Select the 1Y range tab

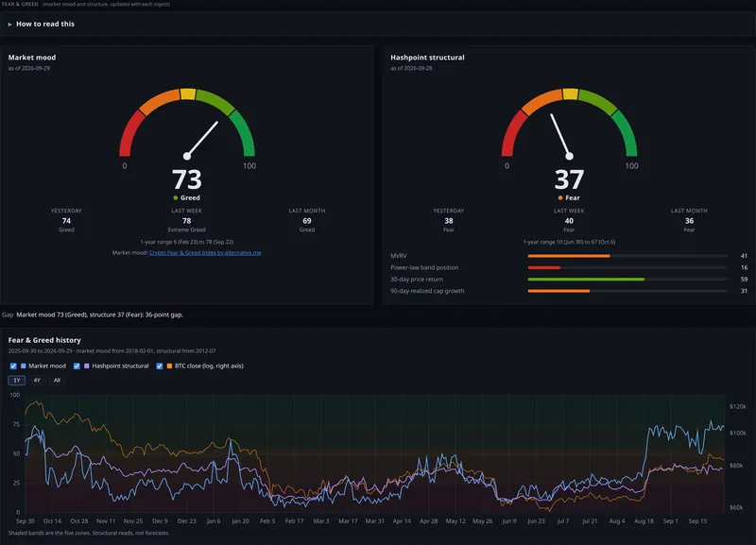pyautogui.click(x=17, y=381)
